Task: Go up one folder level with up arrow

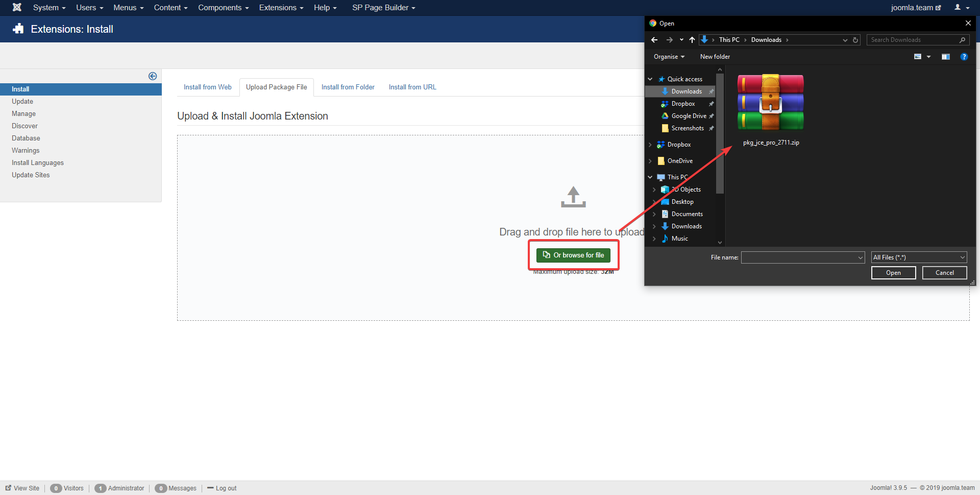Action: (692, 40)
